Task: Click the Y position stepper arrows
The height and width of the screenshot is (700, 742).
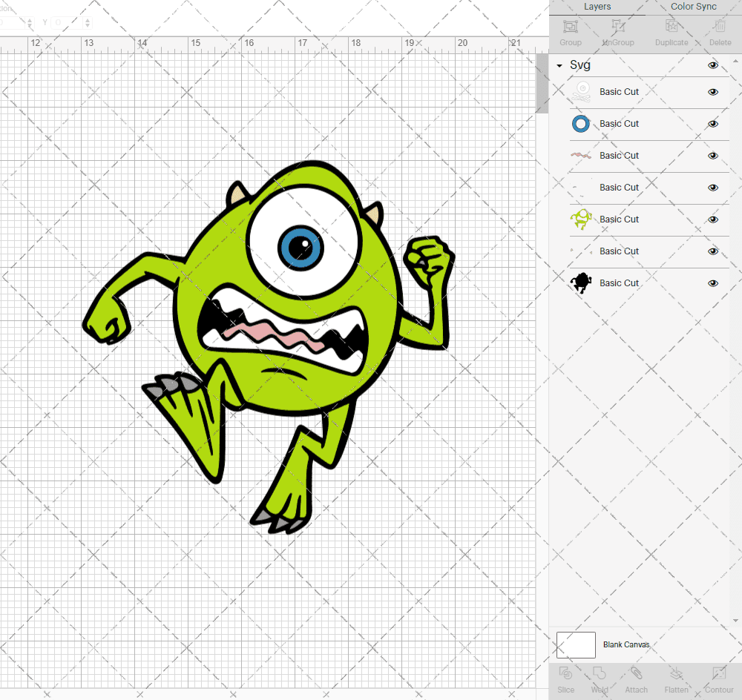Action: 88,22
